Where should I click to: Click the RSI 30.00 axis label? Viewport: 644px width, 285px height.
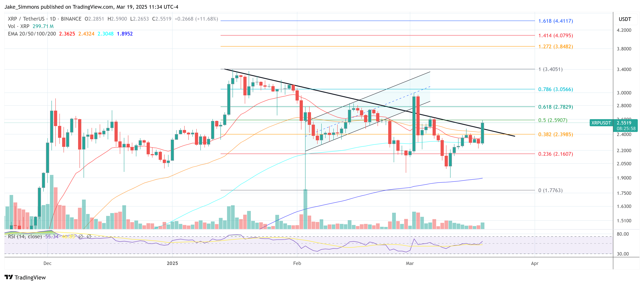[623, 254]
